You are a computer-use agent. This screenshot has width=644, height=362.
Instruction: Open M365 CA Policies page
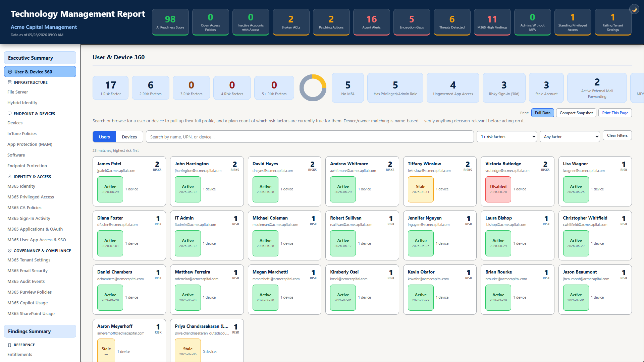click(24, 208)
